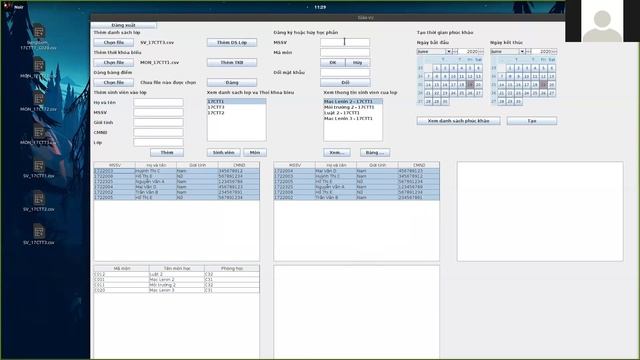Screen dimensions: 640x360
Task: Open the SV_17CTT2.csv desktop file
Action: 39,203
